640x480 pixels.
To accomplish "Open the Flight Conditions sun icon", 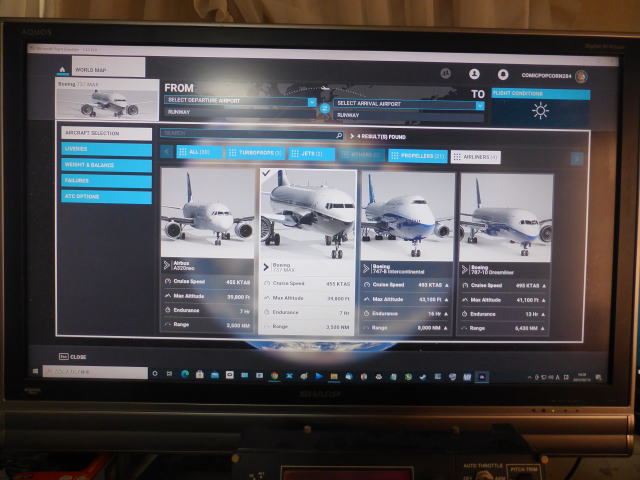I will point(540,111).
